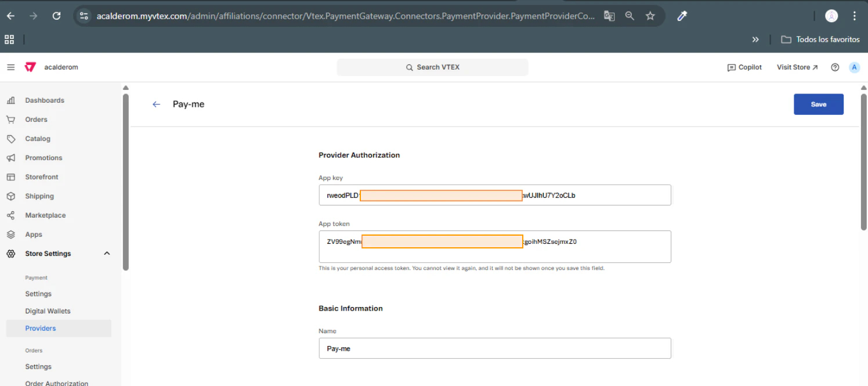Open Todos los favoritos folder

point(820,39)
